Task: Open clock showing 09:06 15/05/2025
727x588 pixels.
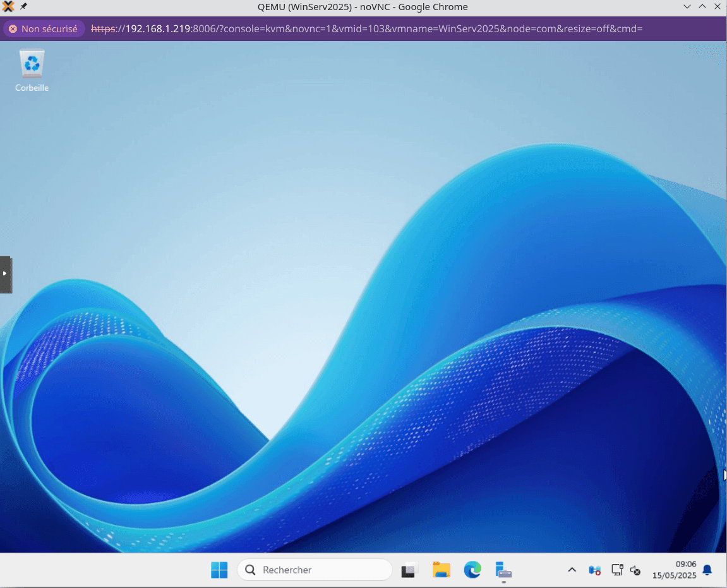Action: click(674, 570)
